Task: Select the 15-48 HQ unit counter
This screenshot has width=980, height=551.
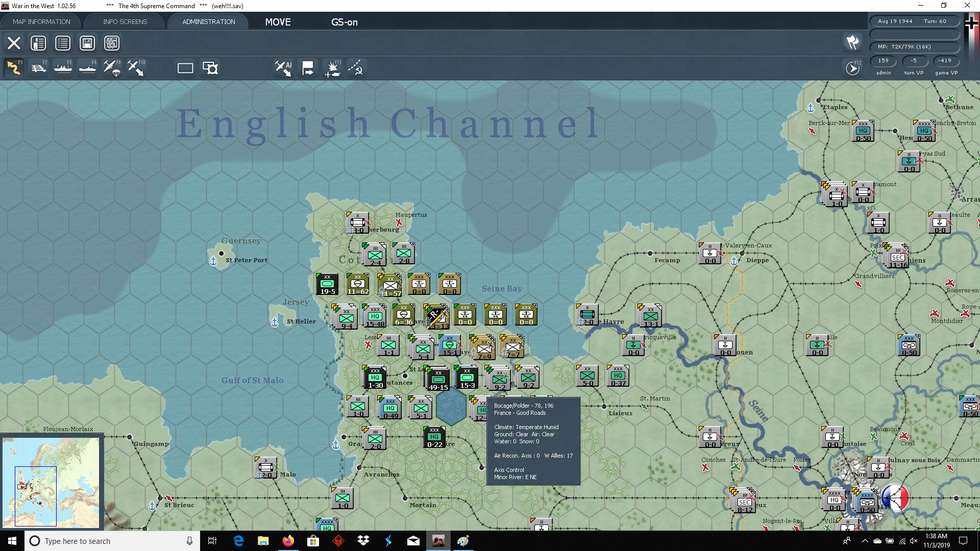Action: coord(375,316)
